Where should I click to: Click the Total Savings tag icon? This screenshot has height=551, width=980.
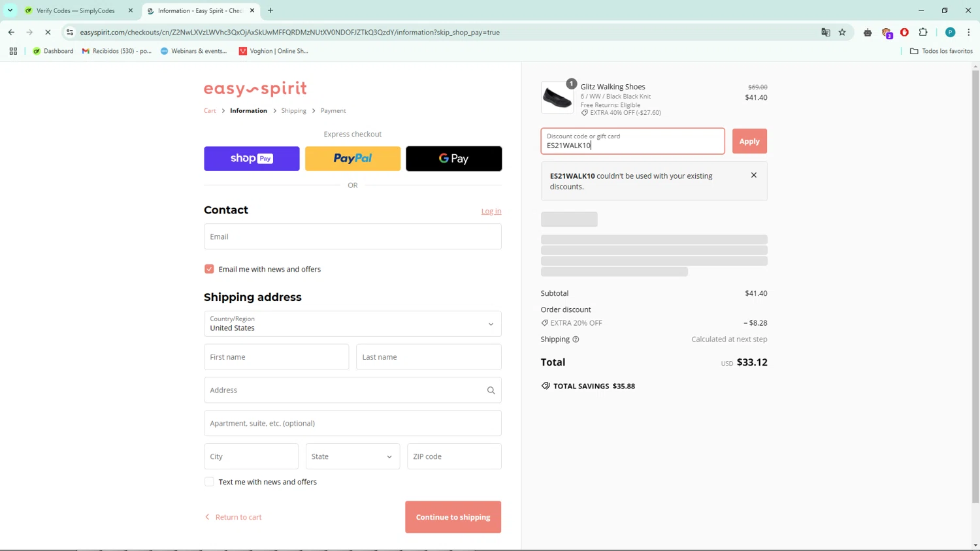pyautogui.click(x=546, y=386)
